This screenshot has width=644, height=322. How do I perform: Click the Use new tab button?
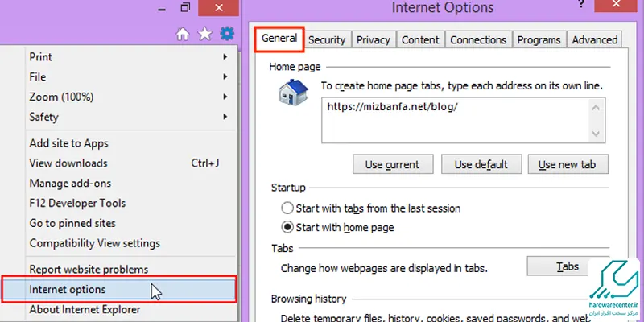[x=568, y=164]
